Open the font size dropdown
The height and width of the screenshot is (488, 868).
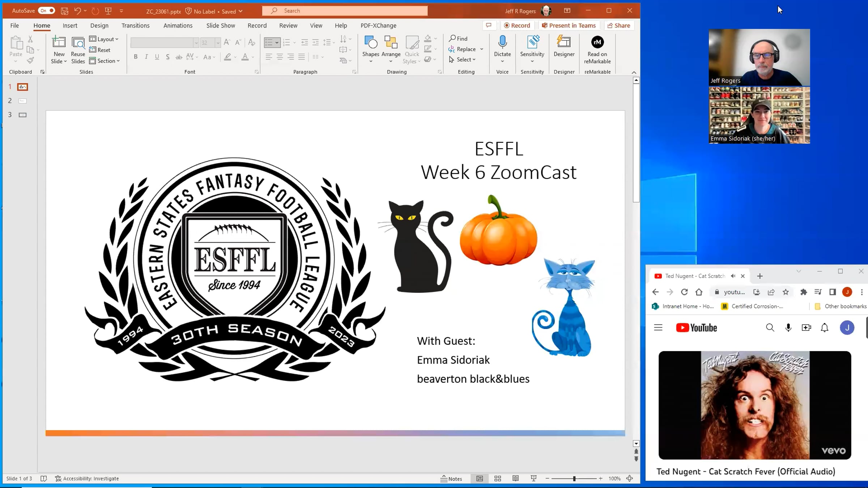[218, 43]
